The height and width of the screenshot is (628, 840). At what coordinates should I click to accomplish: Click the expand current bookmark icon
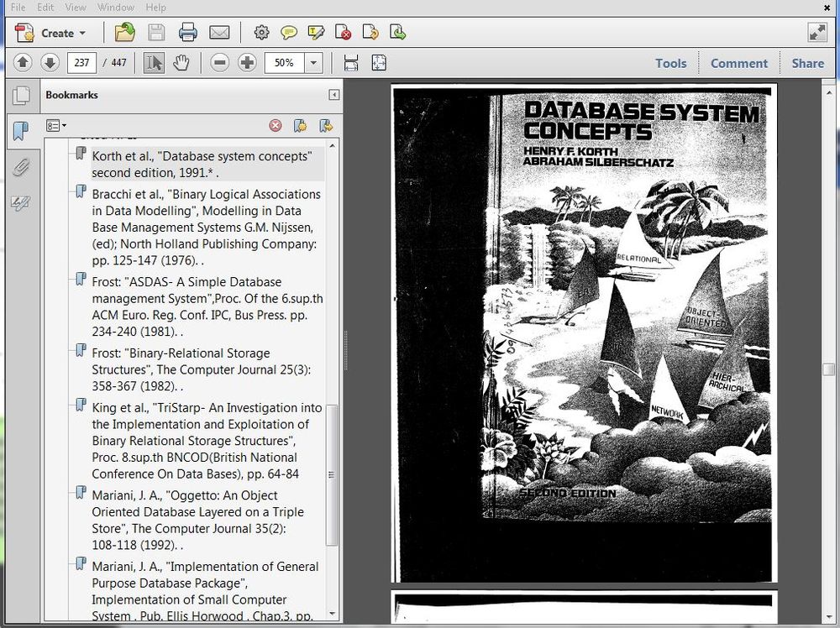point(326,126)
